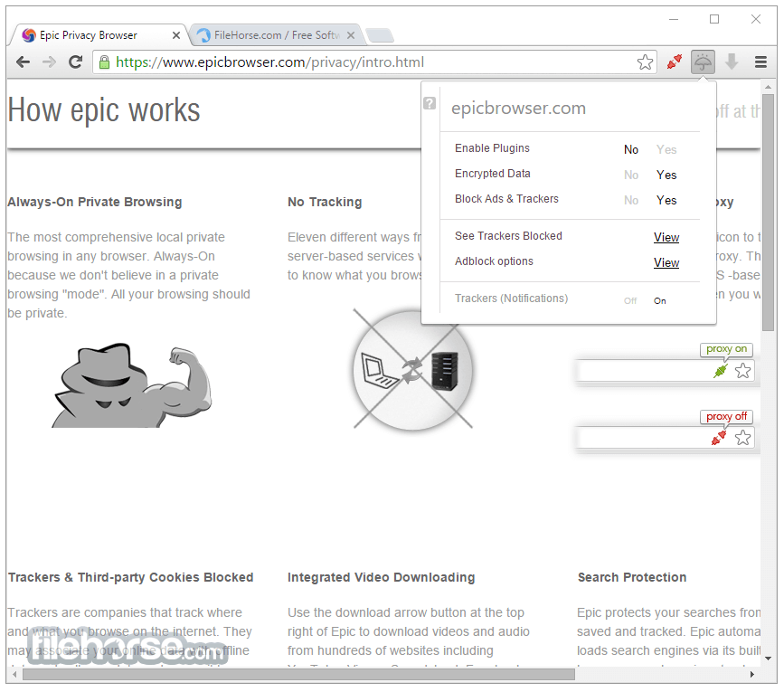The height and width of the screenshot is (692, 784).
Task: Click the green proxy on plug icon
Action: [x=721, y=371]
